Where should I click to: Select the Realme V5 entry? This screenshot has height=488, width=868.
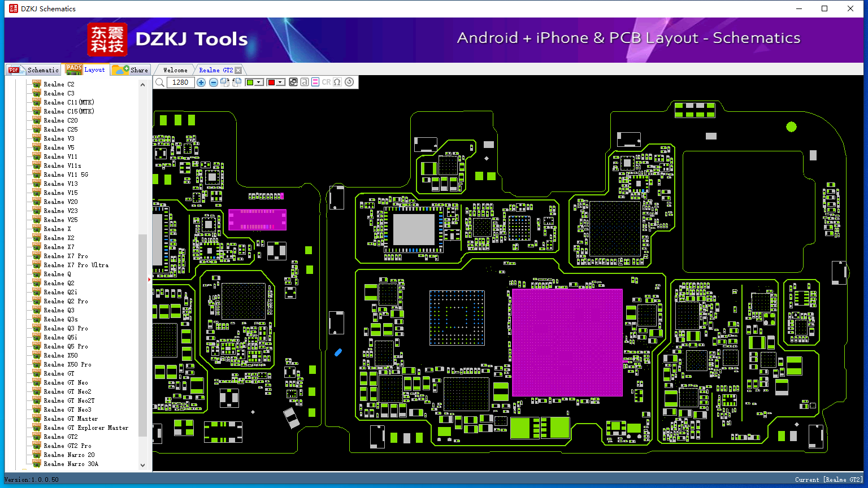59,147
